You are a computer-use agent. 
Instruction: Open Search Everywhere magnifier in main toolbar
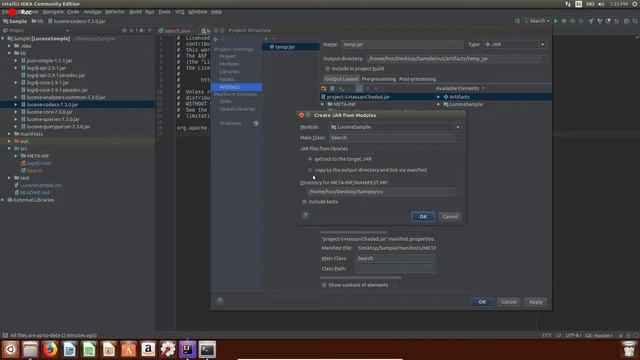(x=635, y=21)
